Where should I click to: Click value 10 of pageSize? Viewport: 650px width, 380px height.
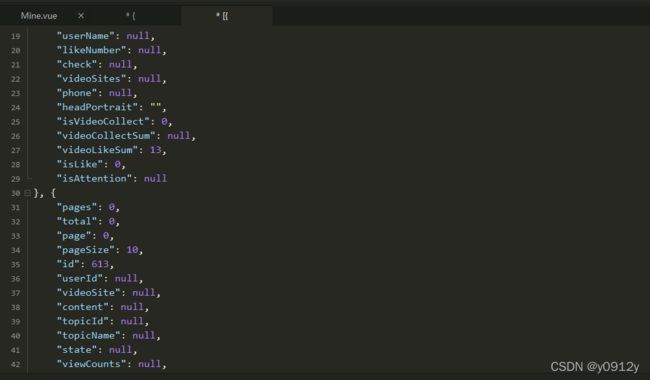[132, 250]
